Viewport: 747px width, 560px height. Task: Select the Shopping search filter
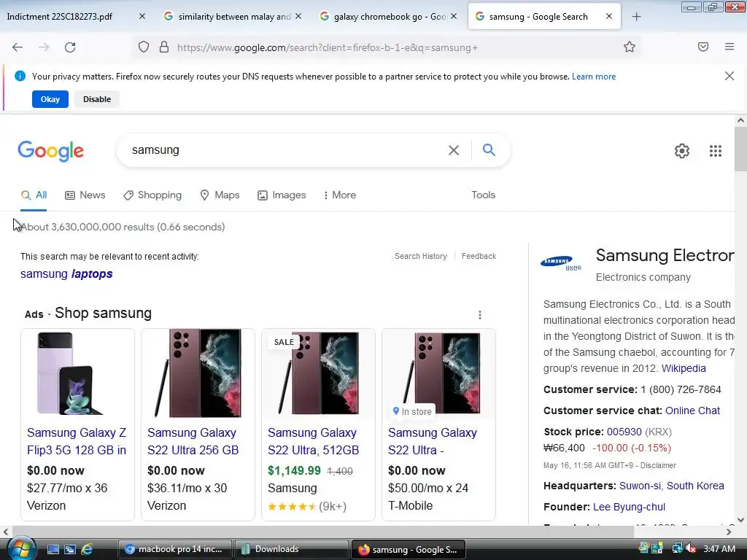tap(152, 195)
